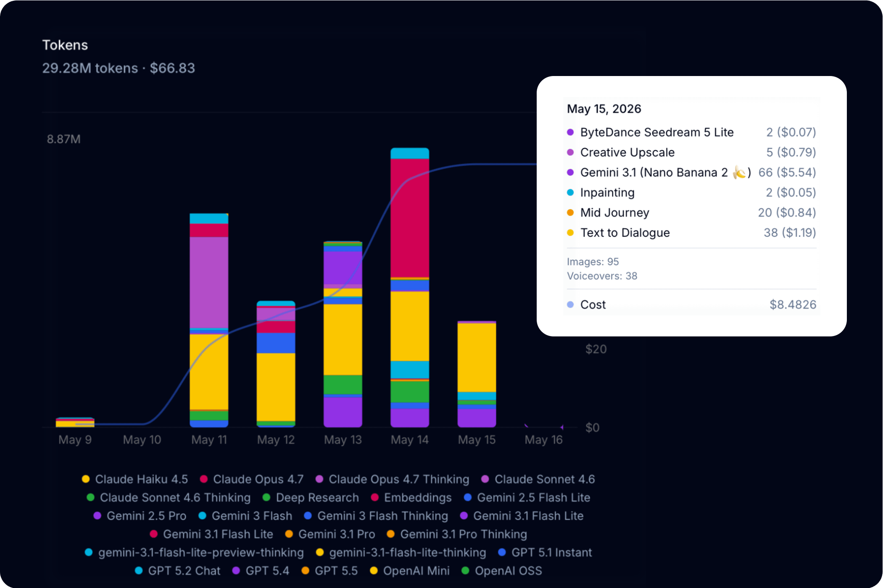Click the May 9 axis label
The height and width of the screenshot is (588, 883).
pos(75,440)
